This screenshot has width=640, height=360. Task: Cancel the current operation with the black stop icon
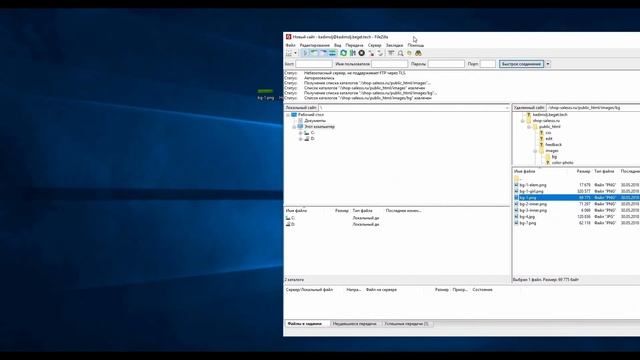pyautogui.click(x=362, y=53)
